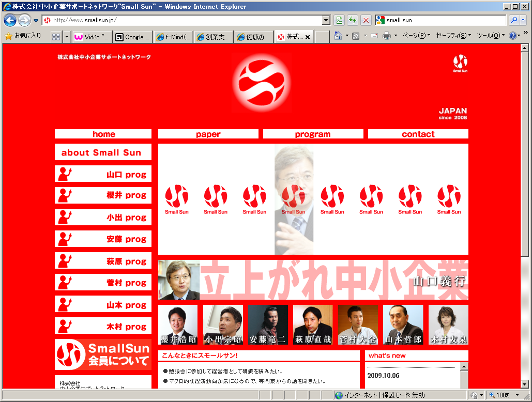The image size is (532, 402).
Task: Click the search magnifier button
Action: 514,20
